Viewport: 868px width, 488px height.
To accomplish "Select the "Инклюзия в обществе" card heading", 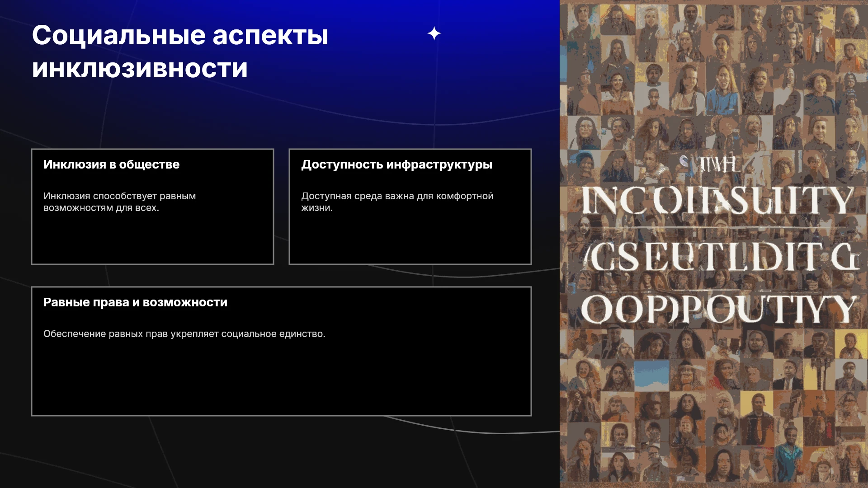I will 111,164.
